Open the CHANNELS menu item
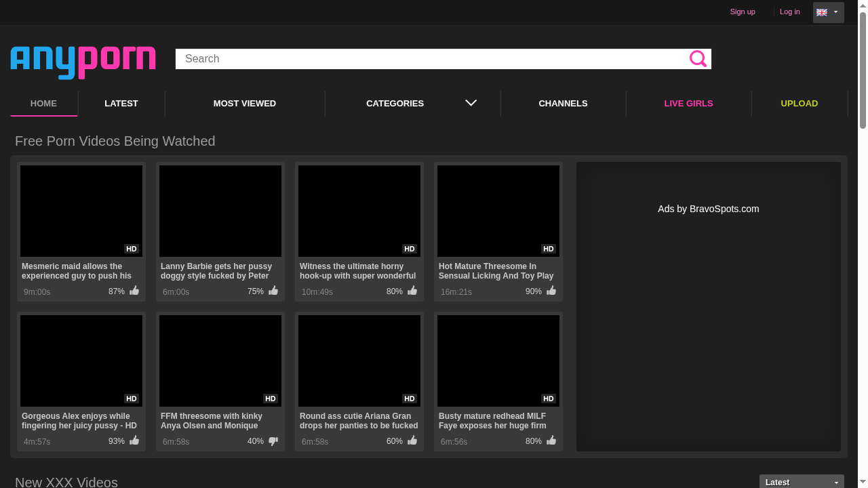Viewport: 868px width, 488px height. click(563, 103)
